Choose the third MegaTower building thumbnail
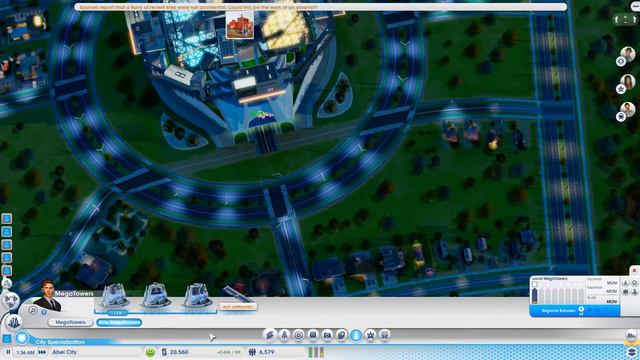The height and width of the screenshot is (360, 640). pyautogui.click(x=197, y=296)
